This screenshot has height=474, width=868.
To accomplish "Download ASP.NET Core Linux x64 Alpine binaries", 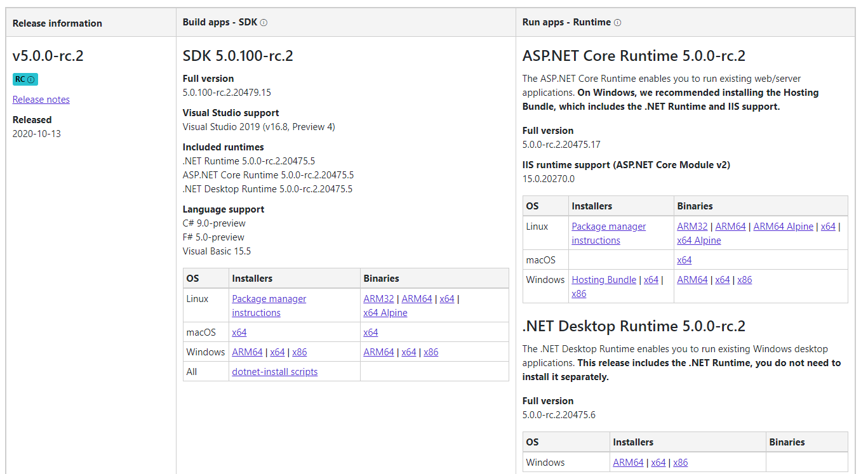I will [699, 240].
